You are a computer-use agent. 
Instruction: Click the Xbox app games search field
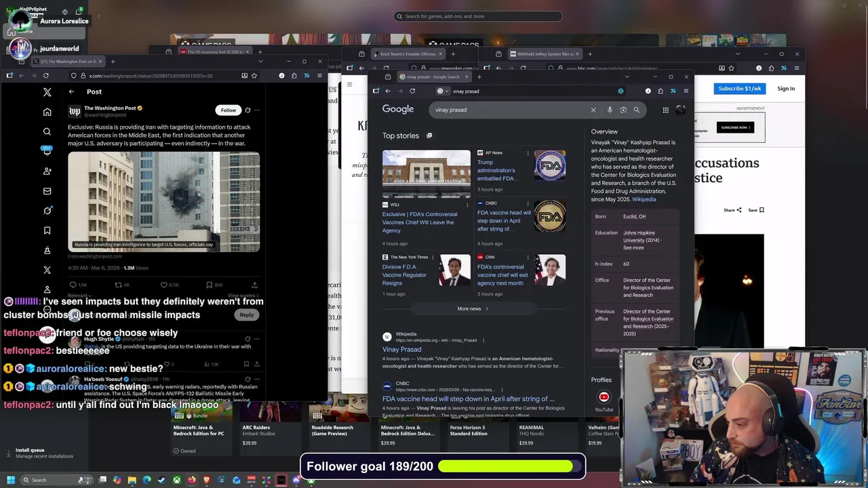pyautogui.click(x=478, y=16)
